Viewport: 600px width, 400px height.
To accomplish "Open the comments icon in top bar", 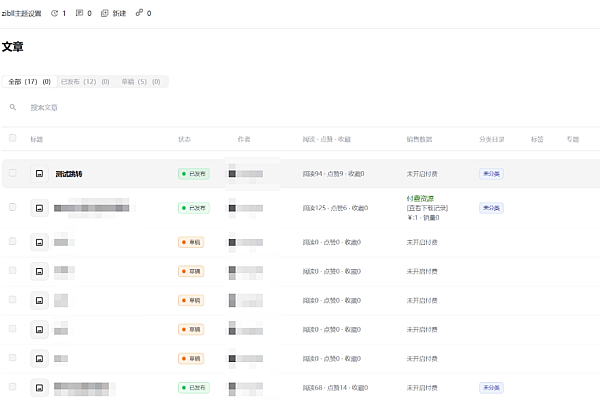I will (80, 13).
